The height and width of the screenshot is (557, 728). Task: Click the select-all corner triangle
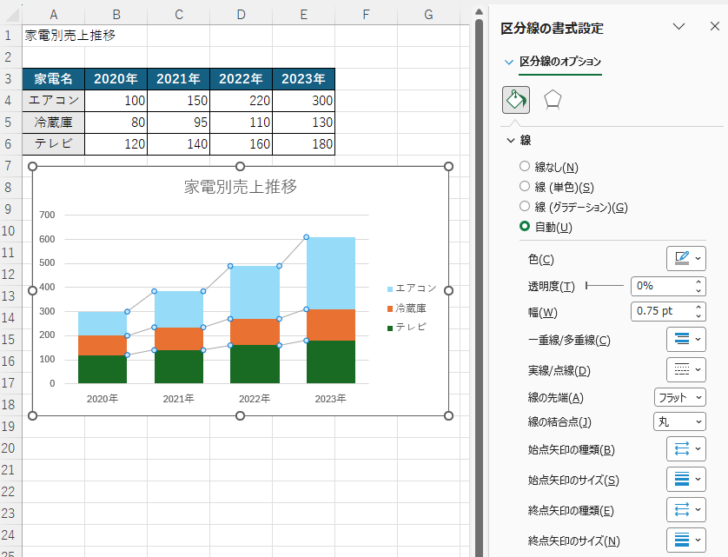point(11,15)
